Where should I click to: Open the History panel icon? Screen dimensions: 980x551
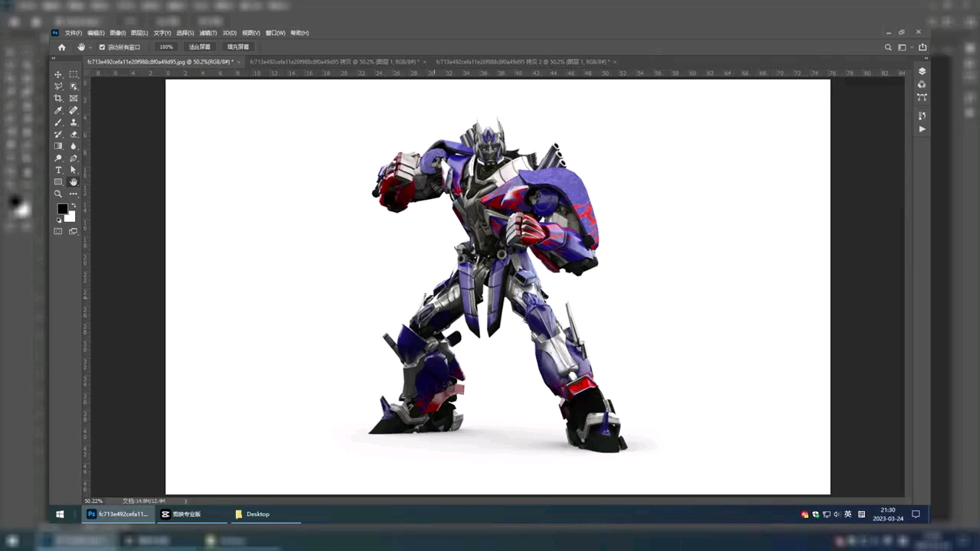922,116
